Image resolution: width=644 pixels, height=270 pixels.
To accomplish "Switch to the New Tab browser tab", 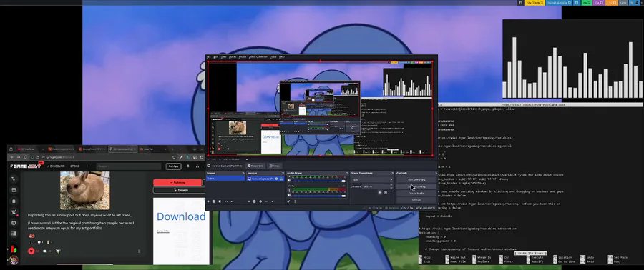I will pos(153,149).
